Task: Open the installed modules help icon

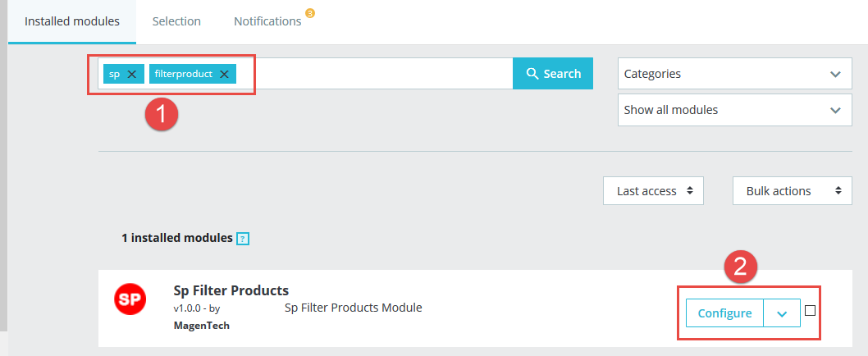Action: (243, 239)
